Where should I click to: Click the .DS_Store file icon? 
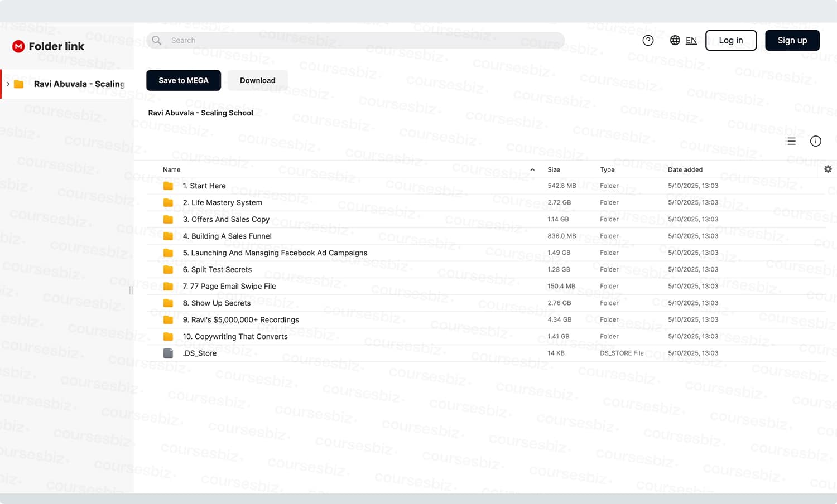pyautogui.click(x=168, y=353)
